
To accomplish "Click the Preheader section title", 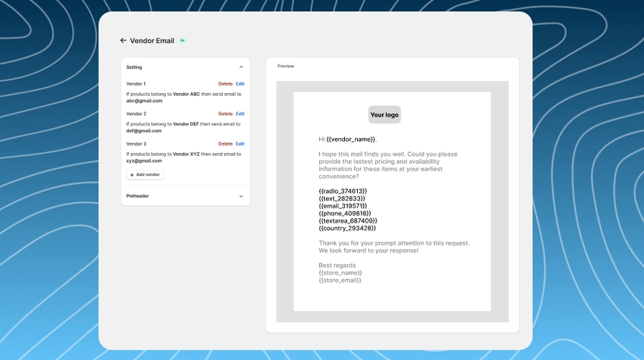I will coord(137,196).
